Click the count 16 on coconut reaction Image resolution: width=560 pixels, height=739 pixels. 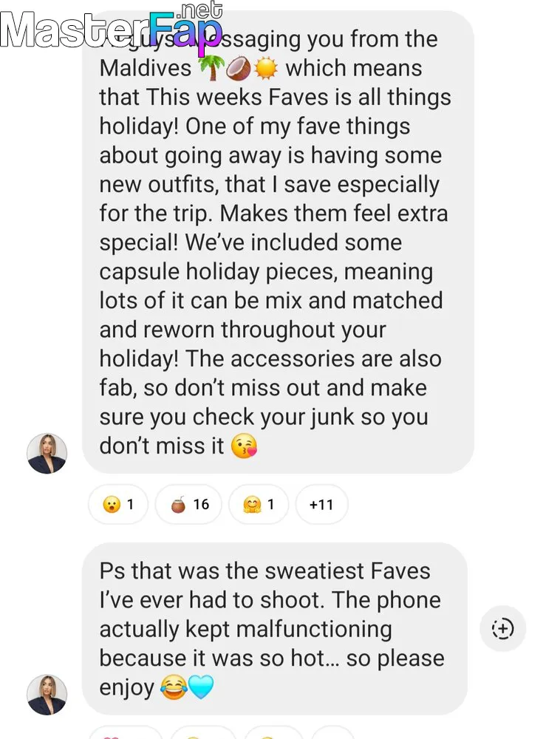pos(201,504)
